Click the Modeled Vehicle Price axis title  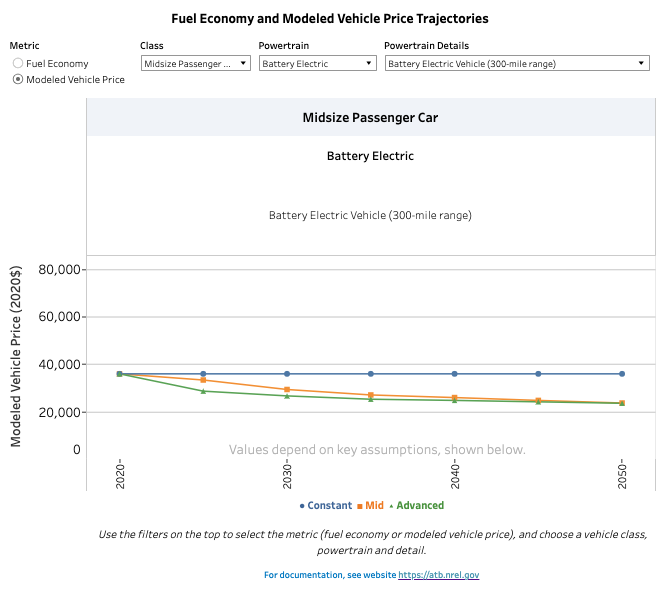pyautogui.click(x=16, y=355)
